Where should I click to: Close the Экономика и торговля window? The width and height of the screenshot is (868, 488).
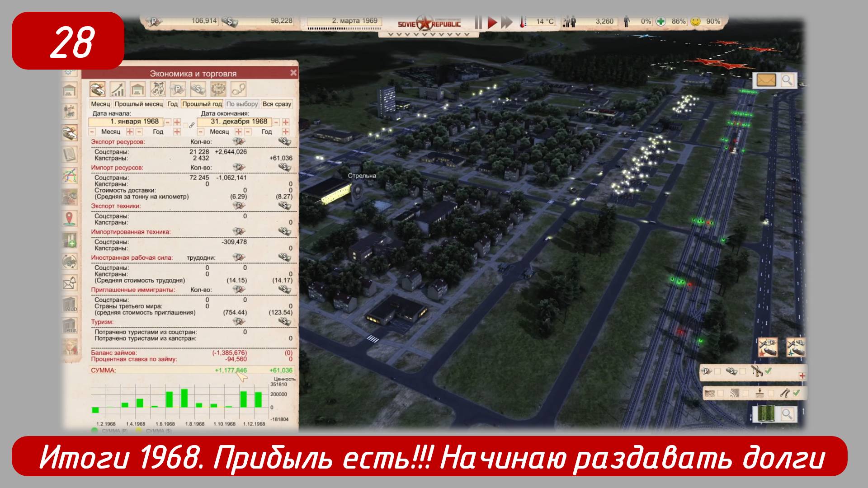(x=293, y=73)
